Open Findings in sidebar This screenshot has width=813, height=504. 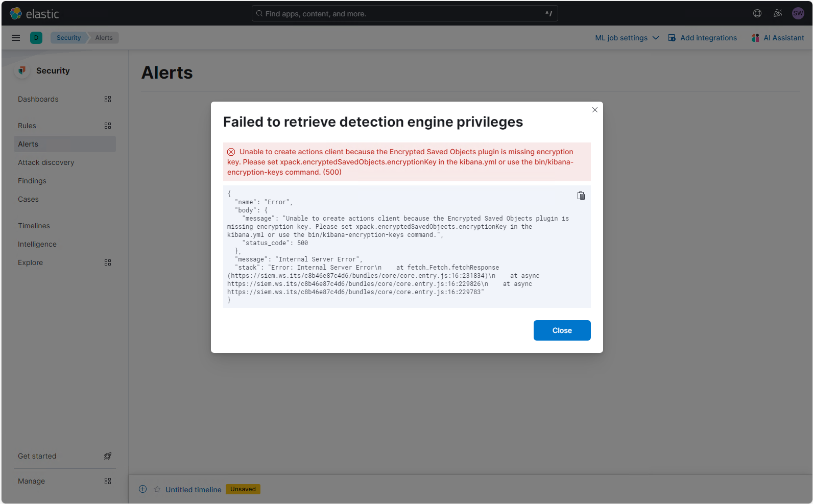coord(32,181)
